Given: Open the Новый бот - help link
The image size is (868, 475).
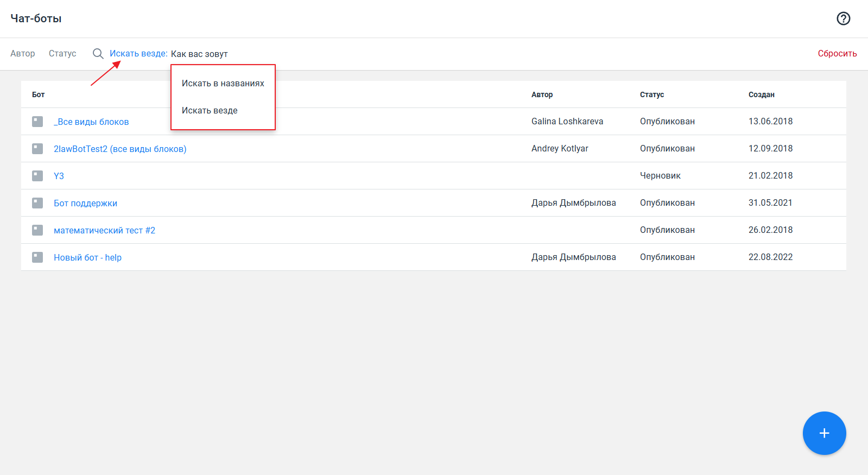Looking at the screenshot, I should click(87, 257).
